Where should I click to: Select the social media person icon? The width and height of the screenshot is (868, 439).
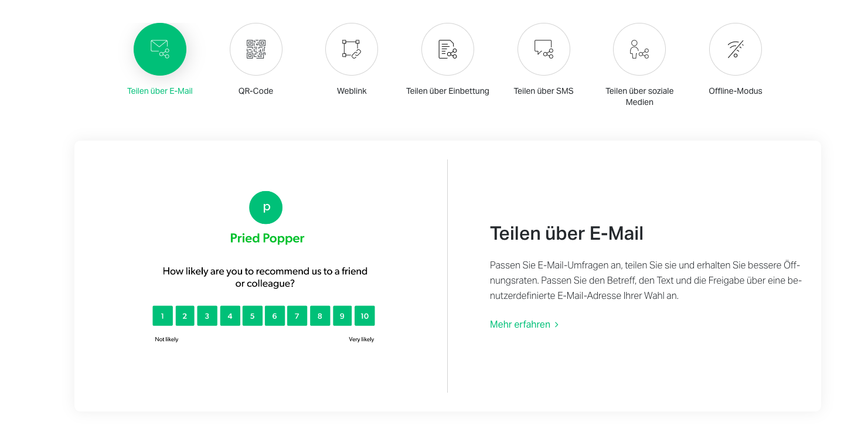(x=639, y=49)
